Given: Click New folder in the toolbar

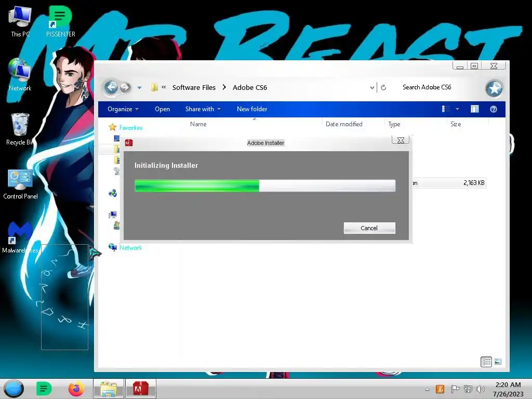Looking at the screenshot, I should [252, 109].
